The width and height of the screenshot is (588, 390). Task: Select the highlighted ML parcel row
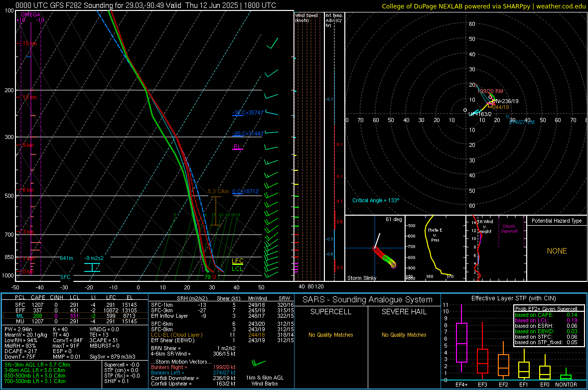(75, 316)
